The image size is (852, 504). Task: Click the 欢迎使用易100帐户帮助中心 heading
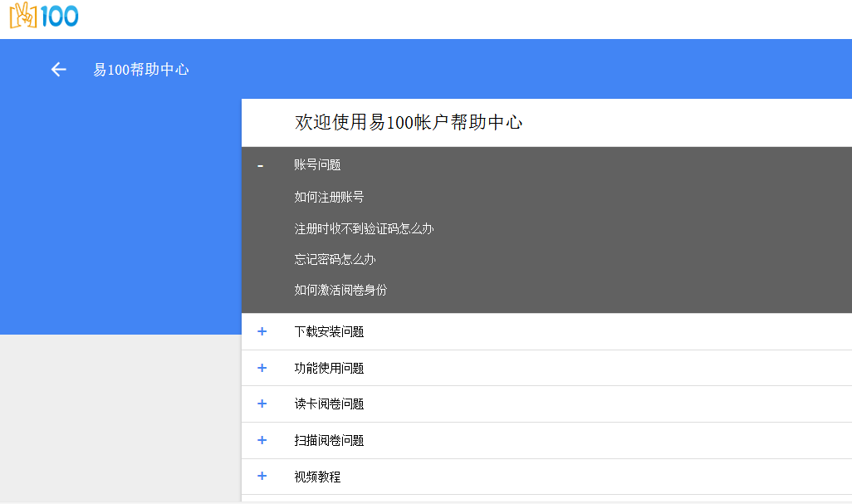tap(409, 123)
